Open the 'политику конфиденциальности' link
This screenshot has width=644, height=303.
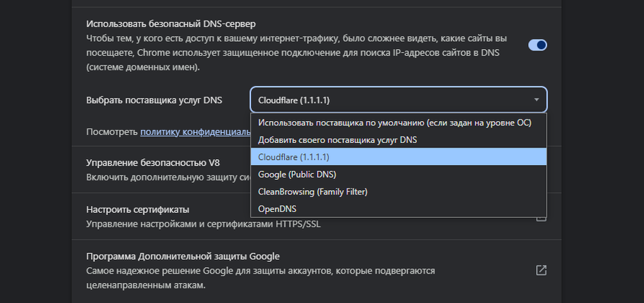coord(195,132)
